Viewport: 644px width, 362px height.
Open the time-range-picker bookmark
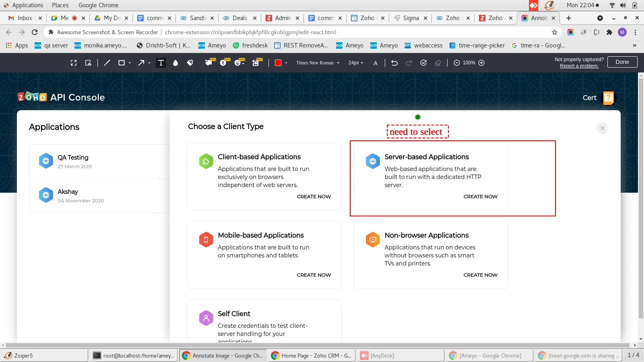(477, 45)
